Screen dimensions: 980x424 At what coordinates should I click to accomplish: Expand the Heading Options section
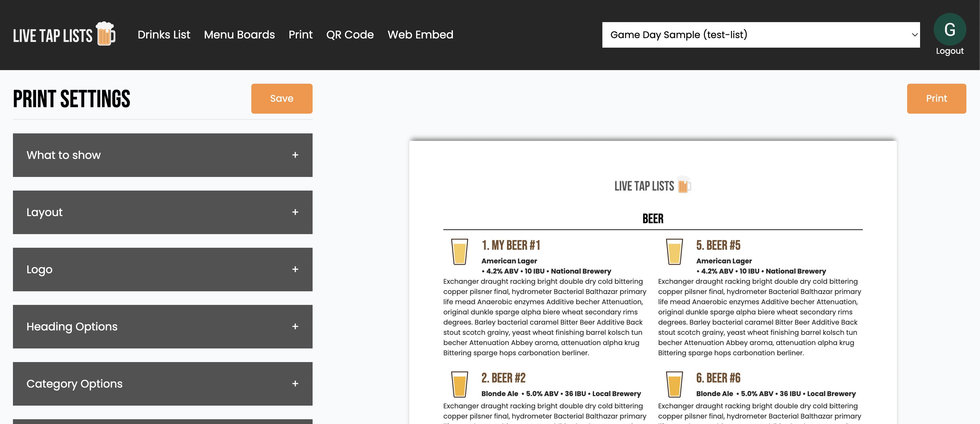pos(162,326)
